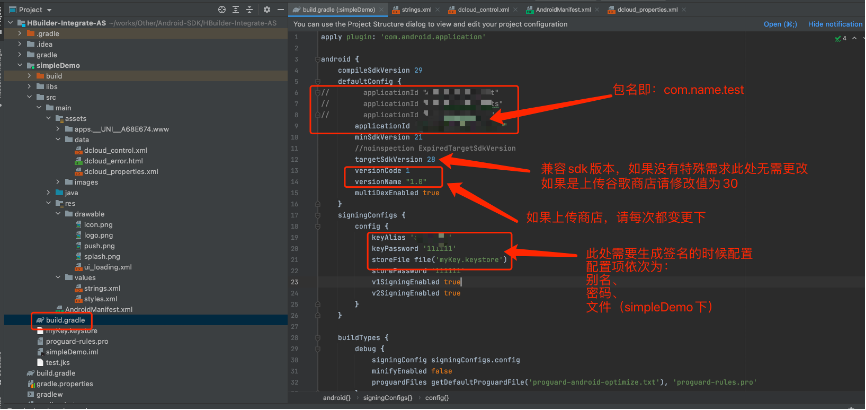Collapse the values folder

(58, 277)
